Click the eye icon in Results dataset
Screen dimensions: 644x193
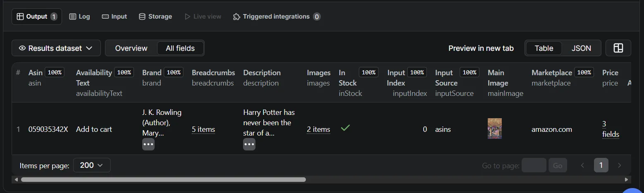click(22, 48)
